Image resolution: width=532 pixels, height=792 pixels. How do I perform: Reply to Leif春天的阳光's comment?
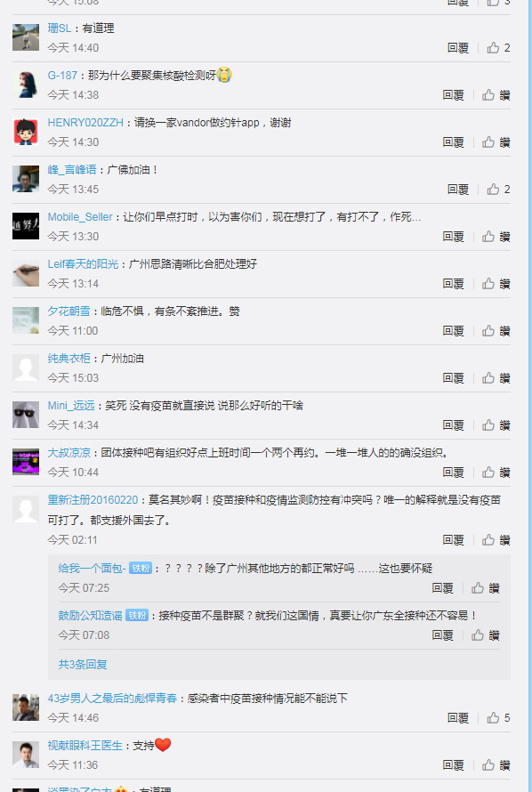click(x=453, y=283)
